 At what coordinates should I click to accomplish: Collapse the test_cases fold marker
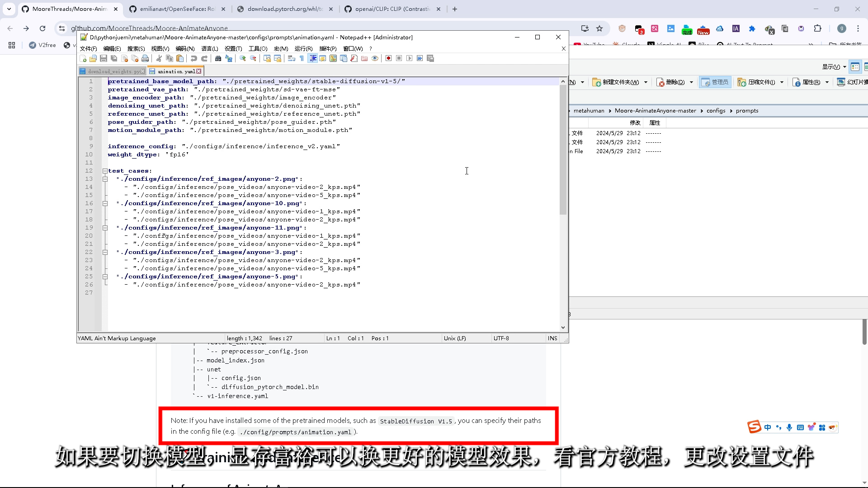point(105,171)
